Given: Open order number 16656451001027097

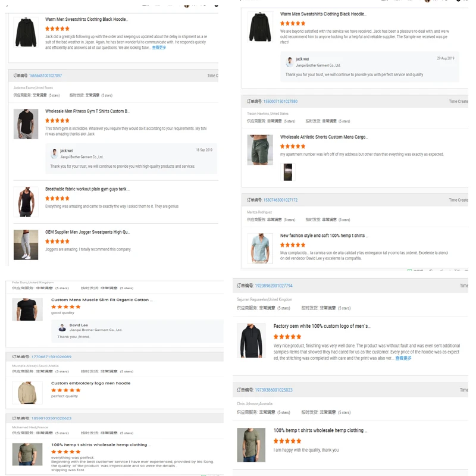Looking at the screenshot, I should [x=45, y=76].
